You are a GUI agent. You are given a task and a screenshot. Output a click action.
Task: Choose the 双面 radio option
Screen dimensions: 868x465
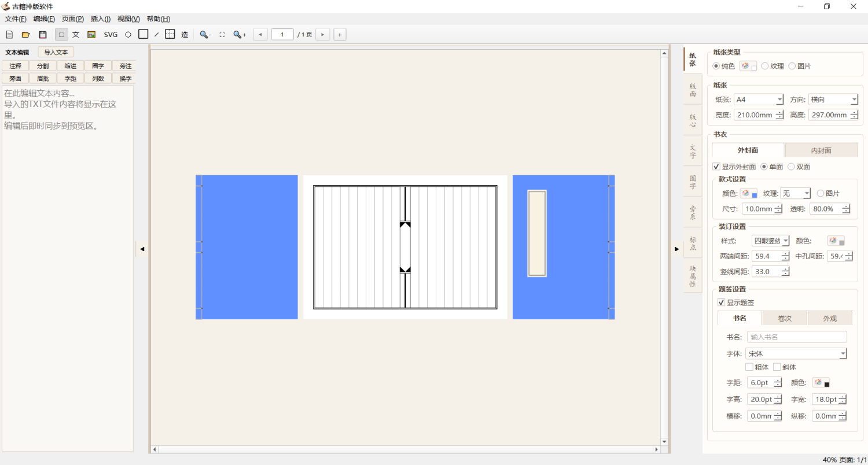pos(792,167)
